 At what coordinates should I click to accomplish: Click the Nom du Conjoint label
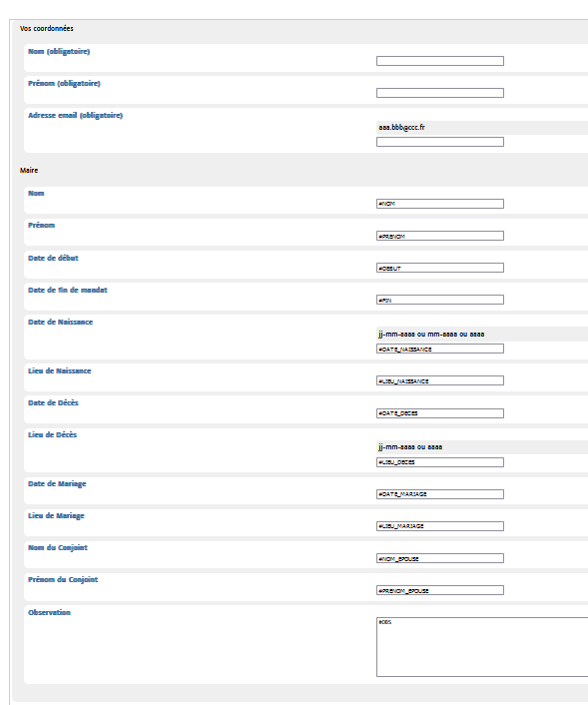tap(58, 547)
